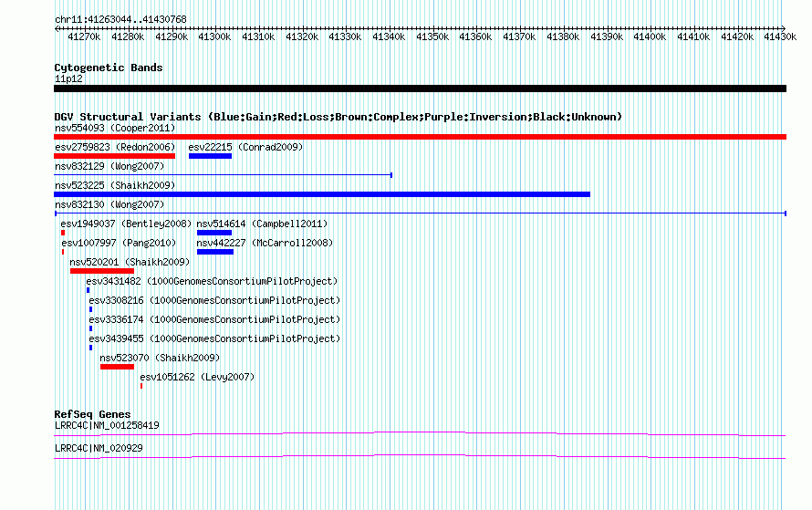Select the esv3308216 1000 Genomes variant label
Image resolution: width=812 pixels, height=510 pixels.
pyautogui.click(x=214, y=300)
